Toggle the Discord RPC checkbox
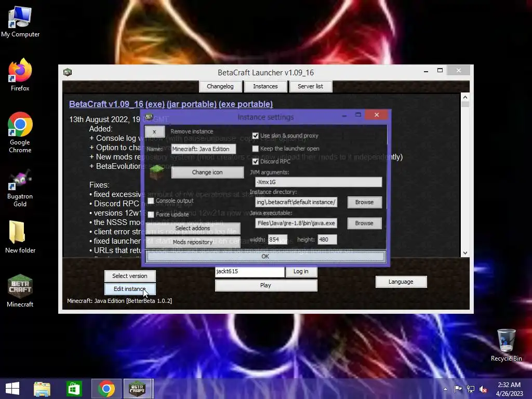 point(256,162)
